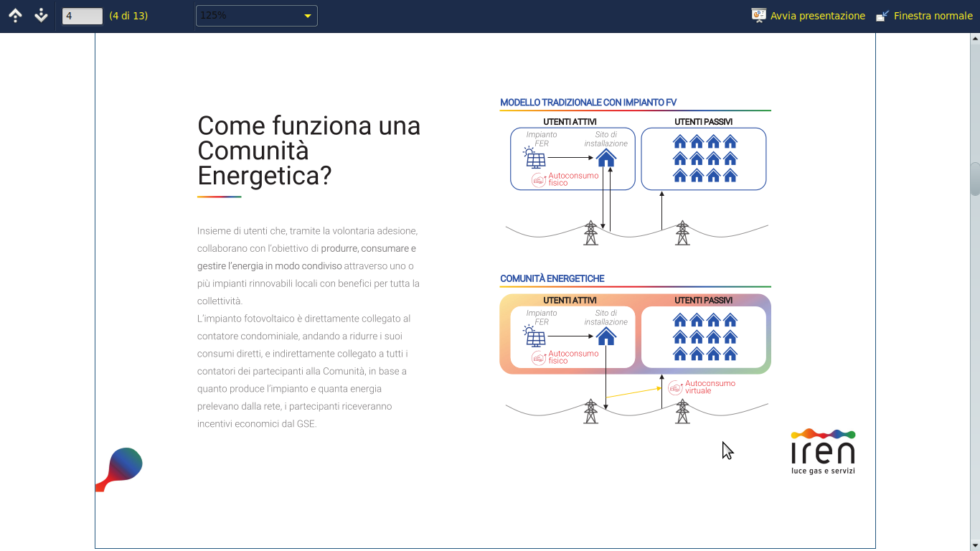Click the MODELLO TRADIZIONALE CON IMPIANTO FV heading
Viewport: 980px width, 551px height.
pyautogui.click(x=588, y=103)
